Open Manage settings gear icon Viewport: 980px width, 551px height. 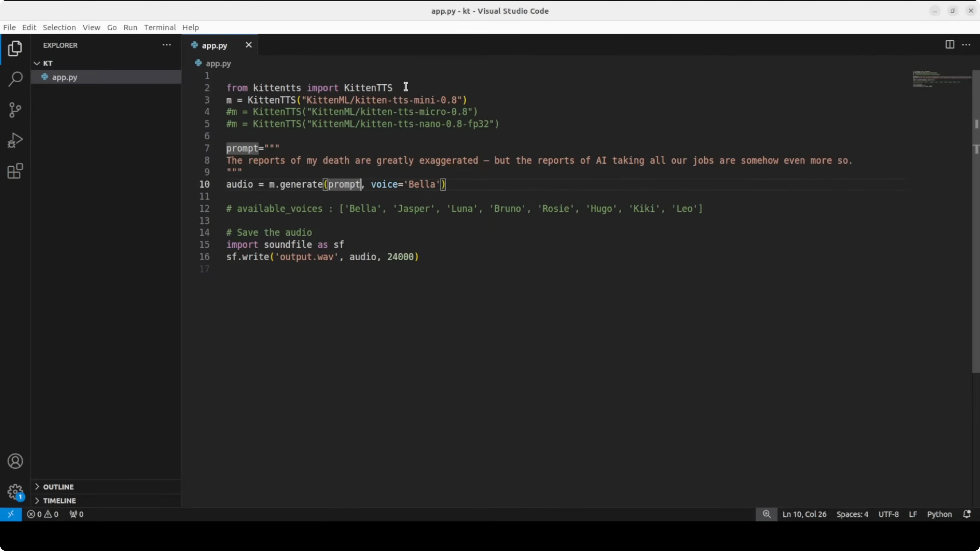(x=15, y=492)
